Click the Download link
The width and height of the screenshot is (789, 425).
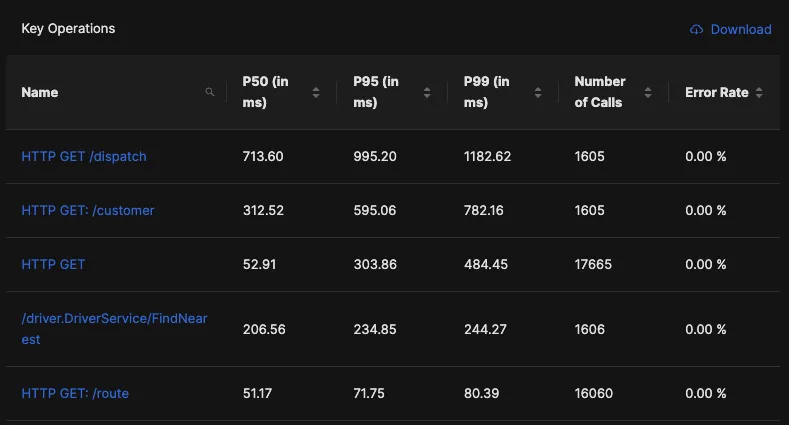pyautogui.click(x=741, y=30)
